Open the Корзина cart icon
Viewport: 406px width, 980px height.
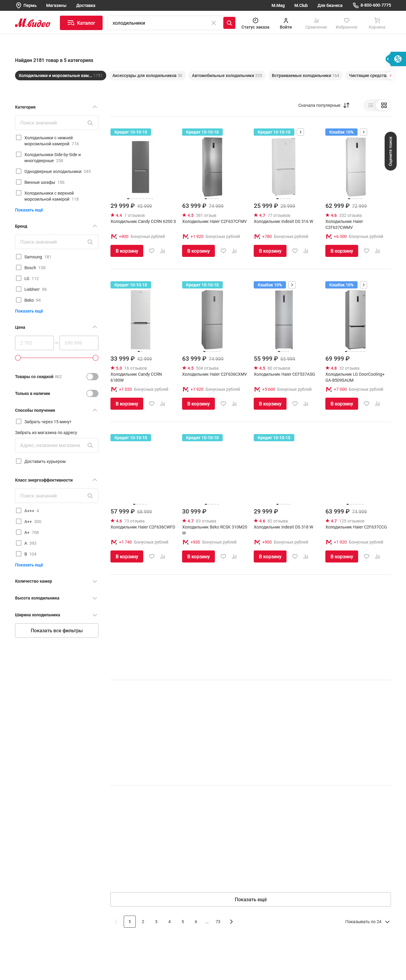point(377,20)
